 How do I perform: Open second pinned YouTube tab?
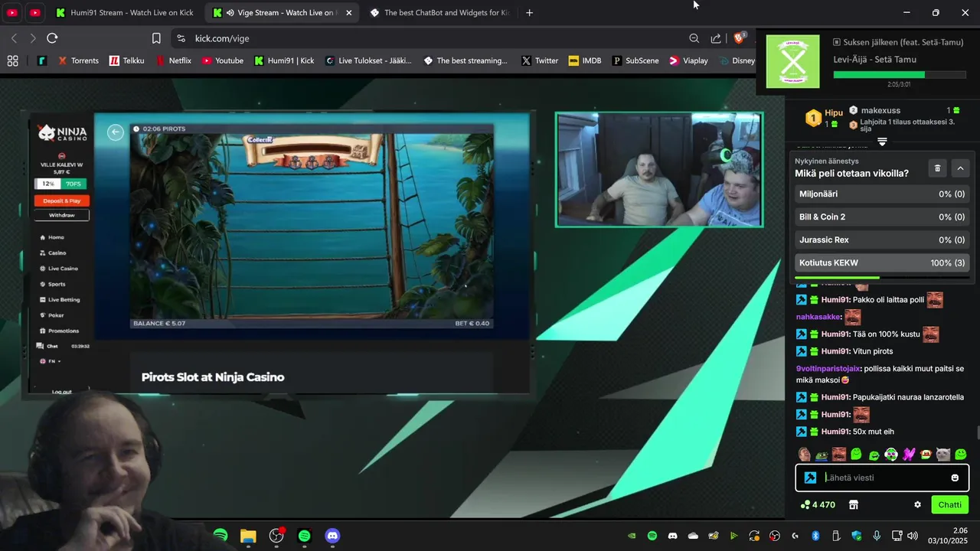35,12
